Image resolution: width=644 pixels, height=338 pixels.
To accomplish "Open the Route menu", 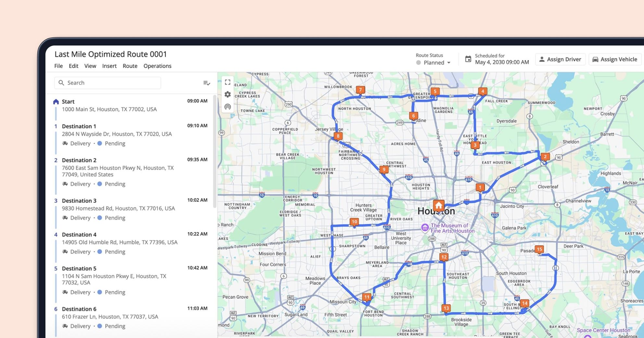I will pos(130,66).
